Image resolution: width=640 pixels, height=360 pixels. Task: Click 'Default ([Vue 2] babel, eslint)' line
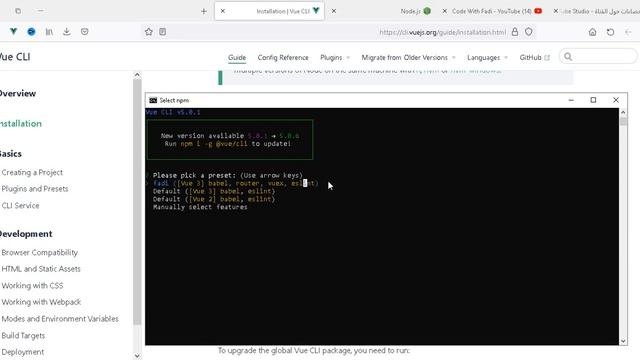tap(214, 199)
